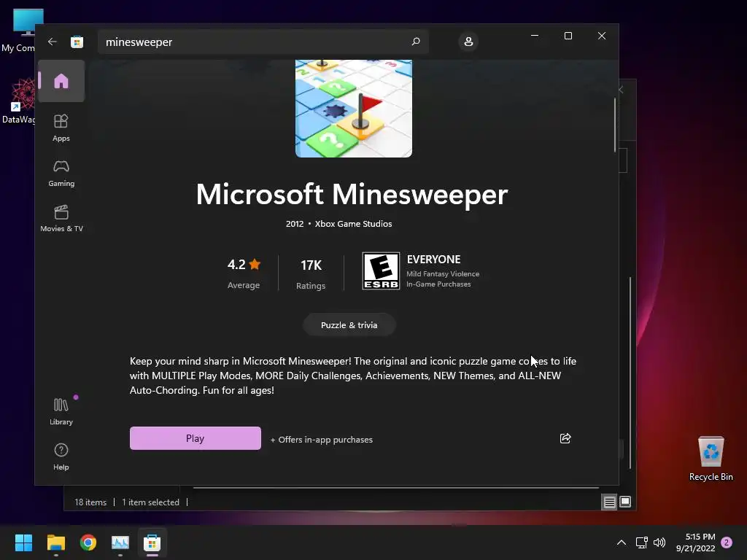
Task: Open the volume speaker tray icon
Action: pos(659,542)
